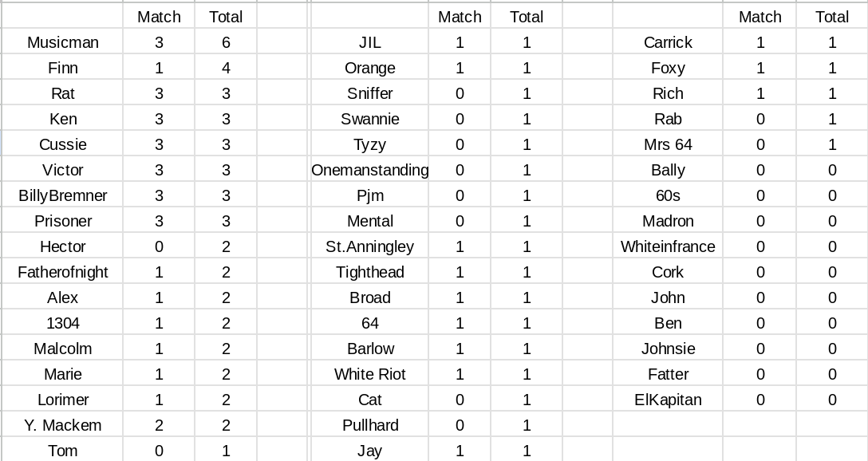Click the 1304 name cell

pyautogui.click(x=63, y=323)
